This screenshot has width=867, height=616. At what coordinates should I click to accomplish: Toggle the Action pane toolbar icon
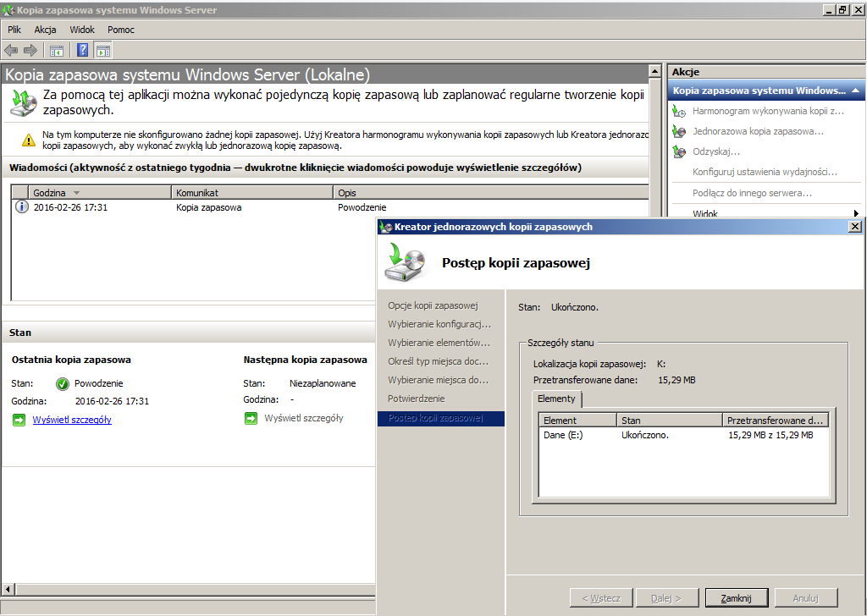[x=102, y=51]
